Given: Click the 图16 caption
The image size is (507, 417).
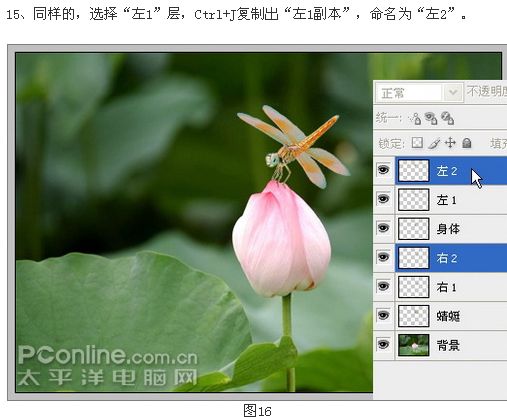Looking at the screenshot, I should coord(257,410).
